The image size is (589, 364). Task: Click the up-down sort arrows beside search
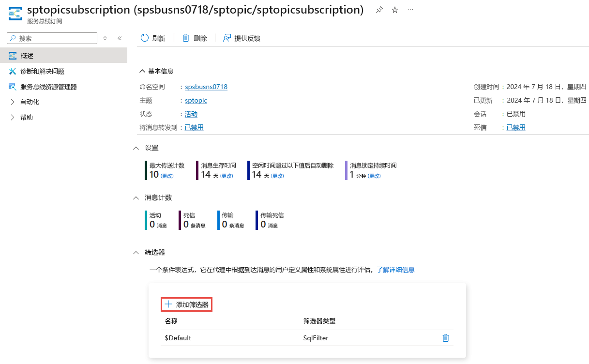click(105, 38)
